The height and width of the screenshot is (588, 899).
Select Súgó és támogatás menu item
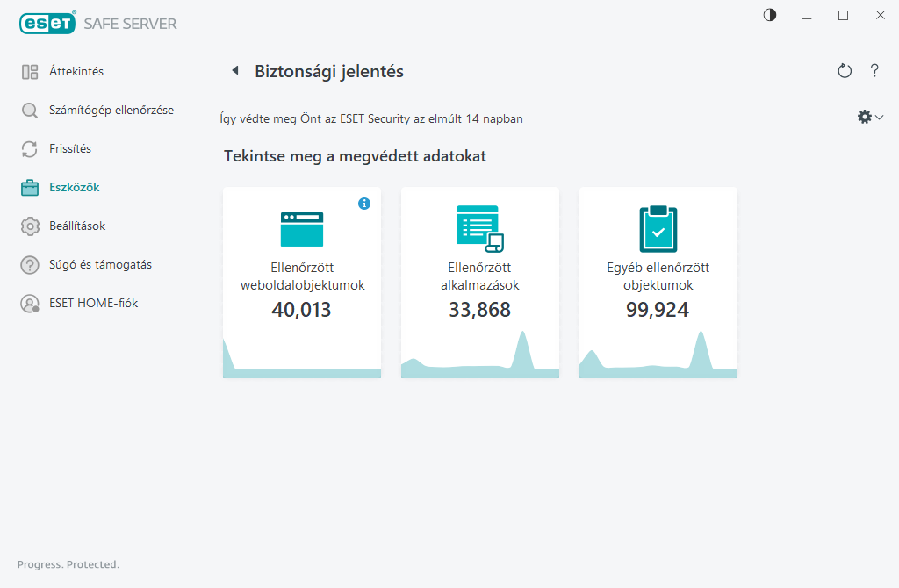point(100,265)
